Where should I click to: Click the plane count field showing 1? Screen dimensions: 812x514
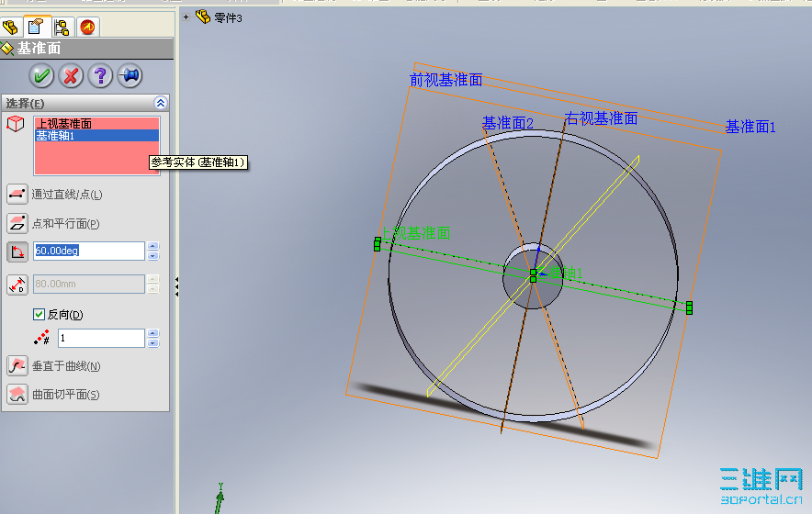pyautogui.click(x=101, y=338)
